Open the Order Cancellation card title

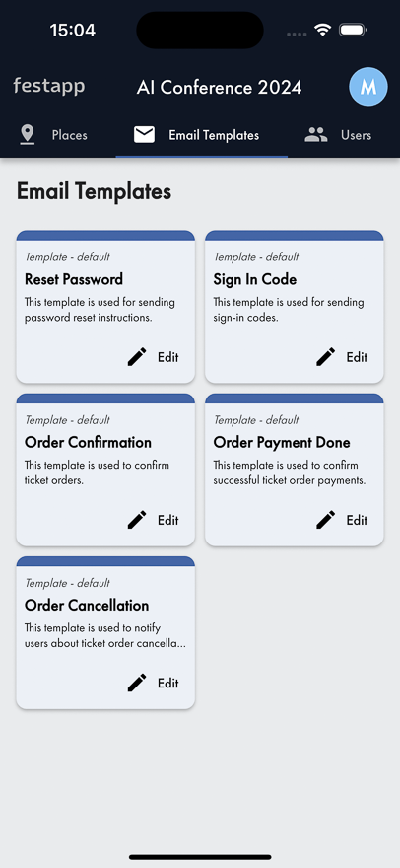(x=87, y=605)
